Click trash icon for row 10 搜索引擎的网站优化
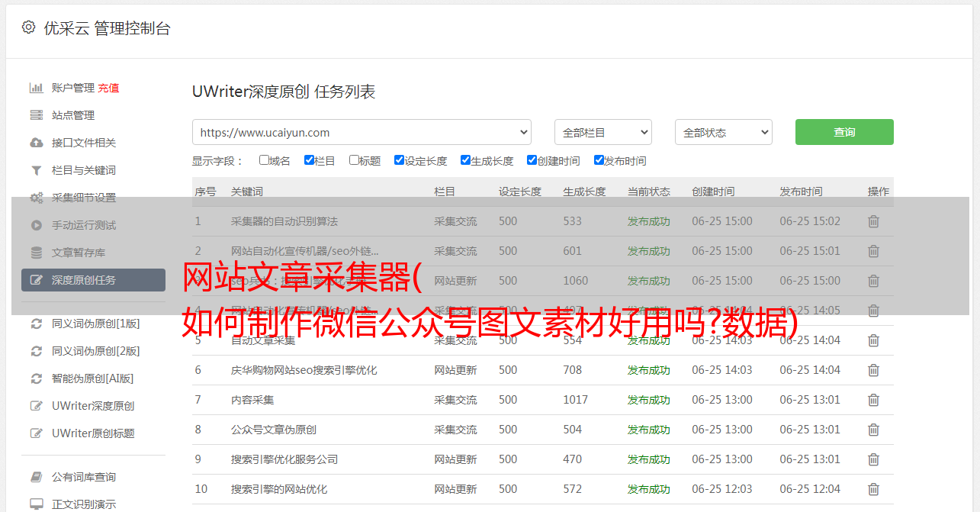 873,489
